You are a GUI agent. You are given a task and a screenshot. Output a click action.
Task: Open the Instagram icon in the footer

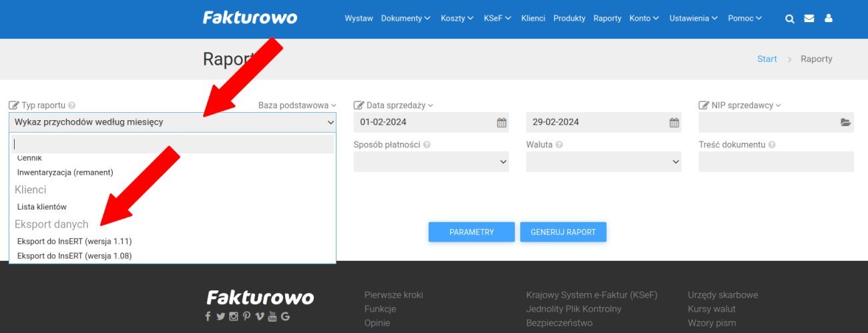point(234,316)
